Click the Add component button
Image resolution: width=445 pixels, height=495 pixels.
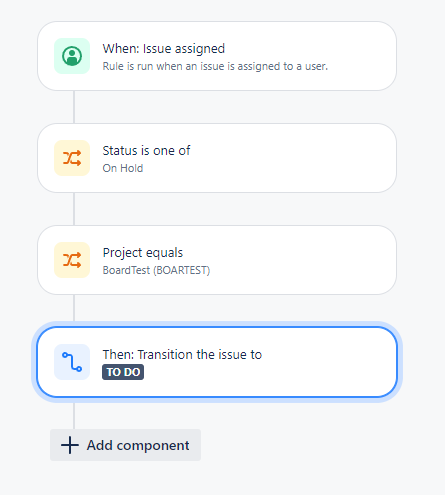coord(125,445)
